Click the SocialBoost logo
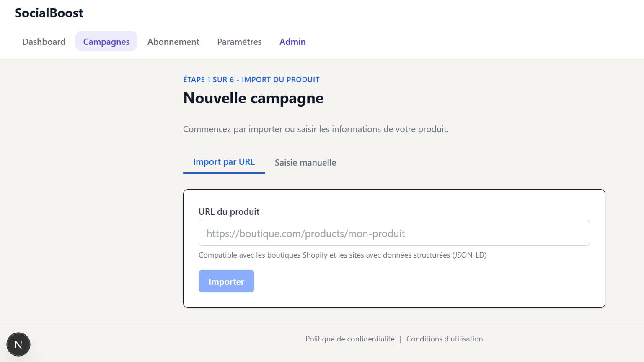 (48, 13)
